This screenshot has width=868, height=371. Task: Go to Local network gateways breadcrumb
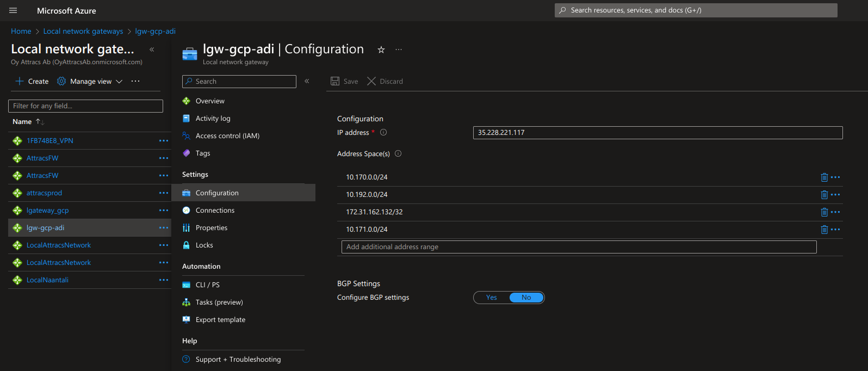(83, 31)
